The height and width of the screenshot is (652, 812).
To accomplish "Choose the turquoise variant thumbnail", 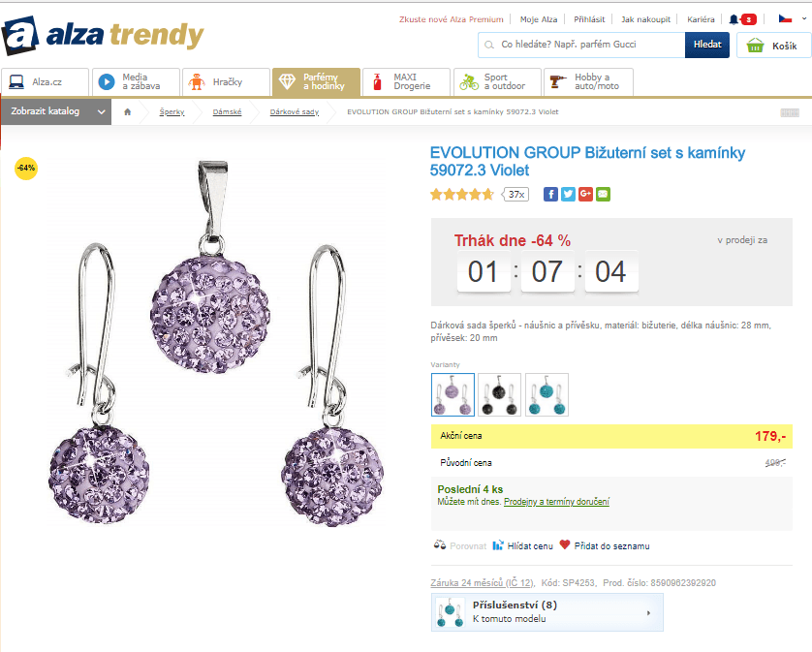I will click(547, 394).
